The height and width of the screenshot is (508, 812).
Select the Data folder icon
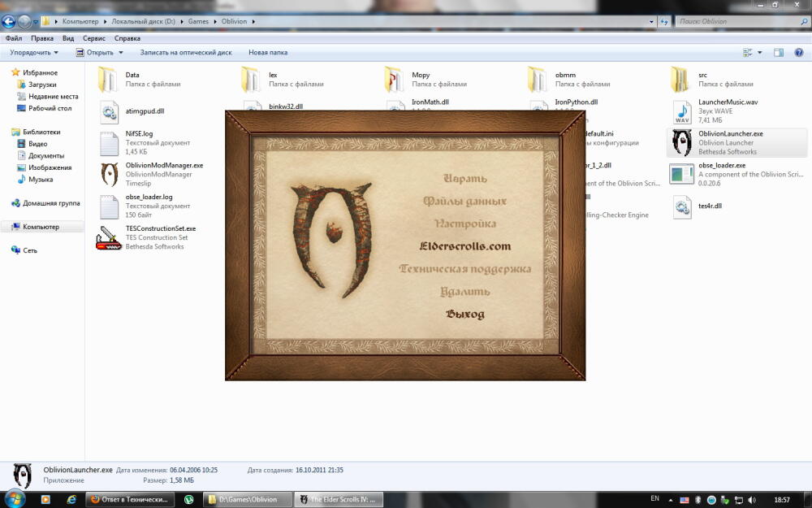click(x=108, y=80)
